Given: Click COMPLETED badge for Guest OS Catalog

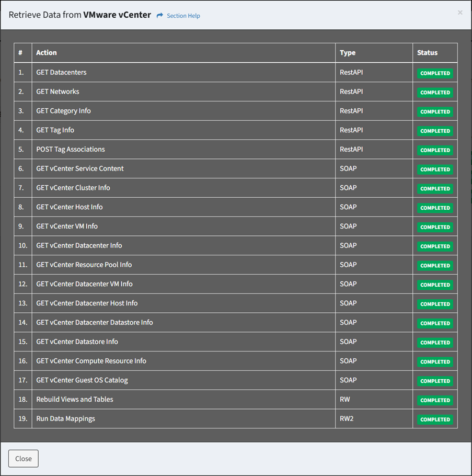Looking at the screenshot, I should [435, 381].
